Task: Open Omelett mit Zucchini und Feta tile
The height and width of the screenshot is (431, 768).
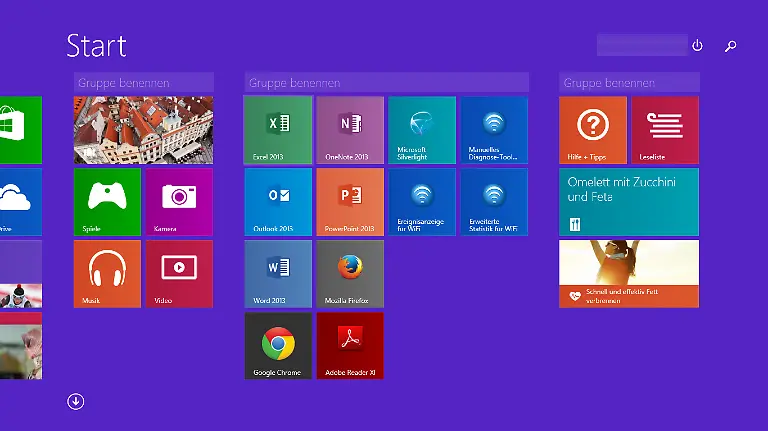Action: pyautogui.click(x=629, y=202)
